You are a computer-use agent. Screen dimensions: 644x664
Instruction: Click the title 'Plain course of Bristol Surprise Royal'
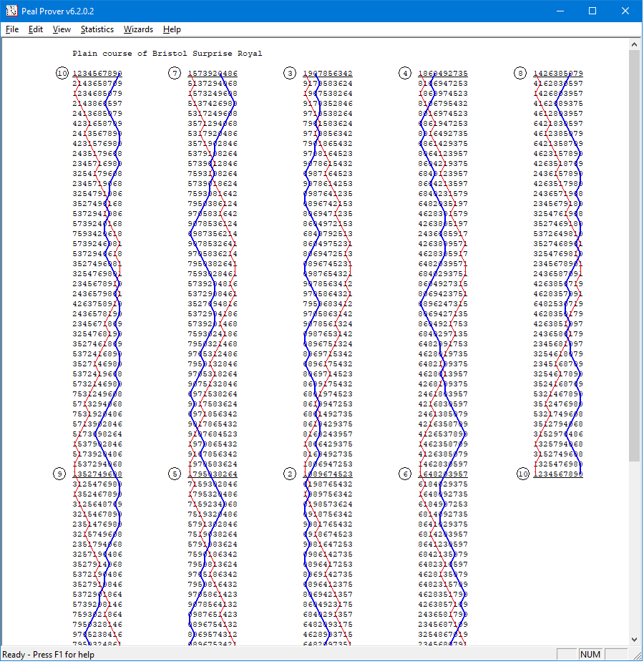(167, 54)
